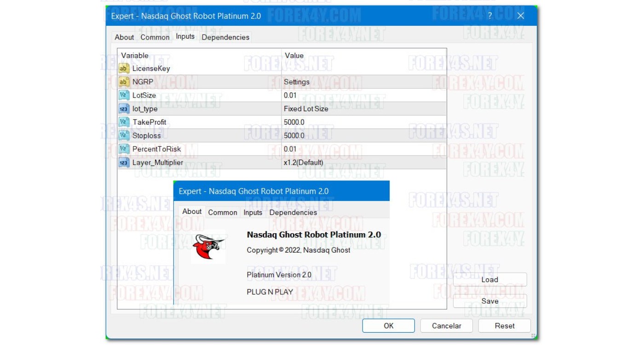The height and width of the screenshot is (345, 644).
Task: Reset inputs with the Reset button
Action: 505,326
